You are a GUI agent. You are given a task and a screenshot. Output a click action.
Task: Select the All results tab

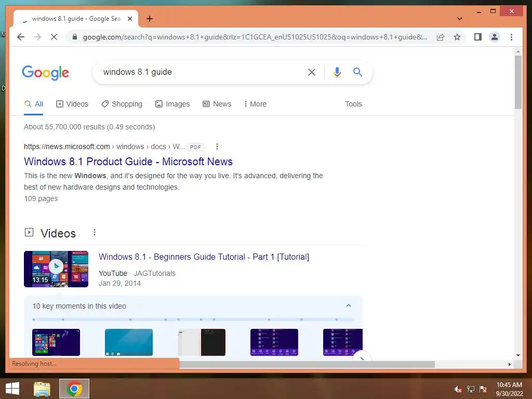click(x=34, y=104)
